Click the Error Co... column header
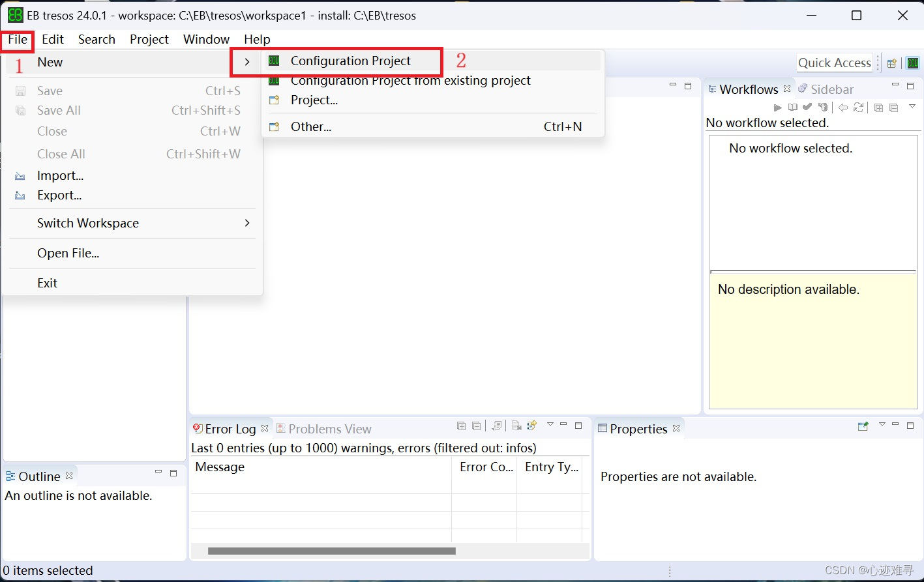This screenshot has width=924, height=582. [x=484, y=467]
